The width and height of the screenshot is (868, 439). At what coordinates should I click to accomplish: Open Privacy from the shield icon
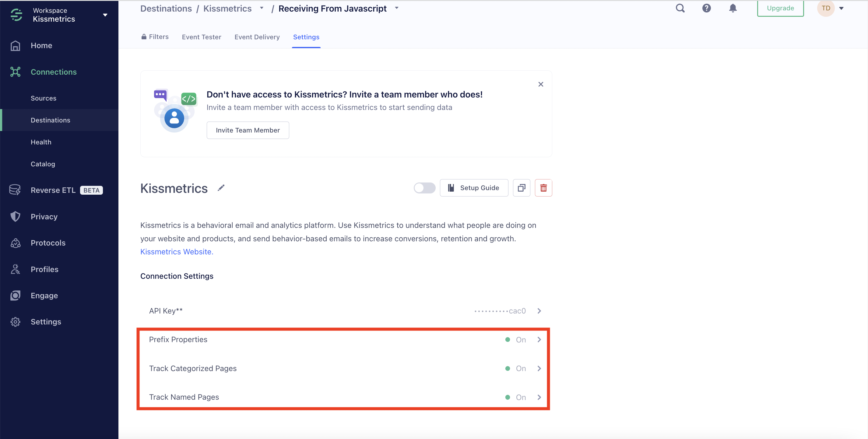(16, 217)
